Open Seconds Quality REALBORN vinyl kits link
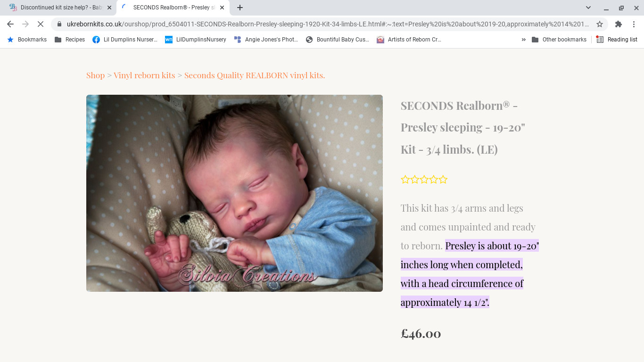Screen dimensions: 644x362 click(255, 75)
